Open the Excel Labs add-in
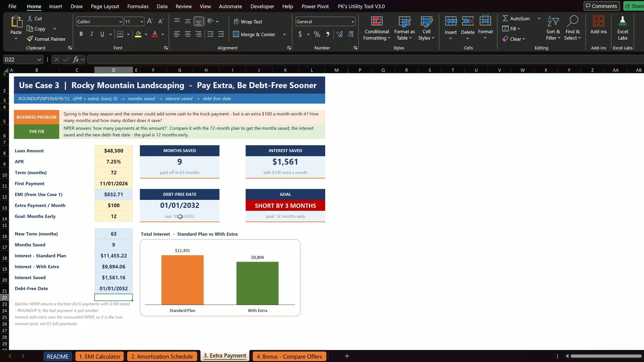The width and height of the screenshot is (644, 362). pos(623,28)
